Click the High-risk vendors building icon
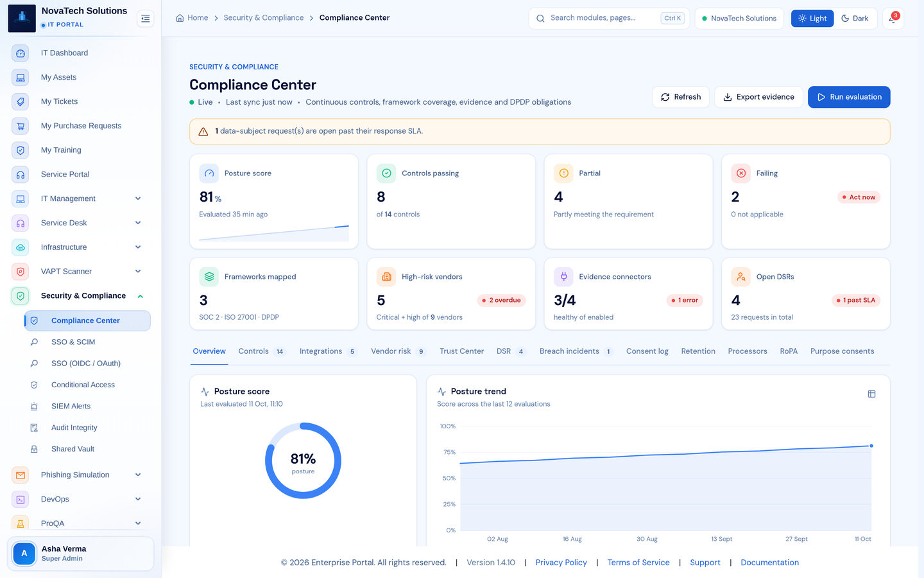Image resolution: width=924 pixels, height=578 pixels. (386, 277)
